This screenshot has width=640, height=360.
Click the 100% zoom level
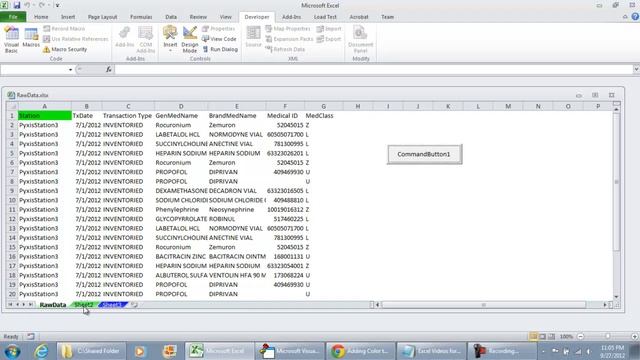click(x=566, y=337)
